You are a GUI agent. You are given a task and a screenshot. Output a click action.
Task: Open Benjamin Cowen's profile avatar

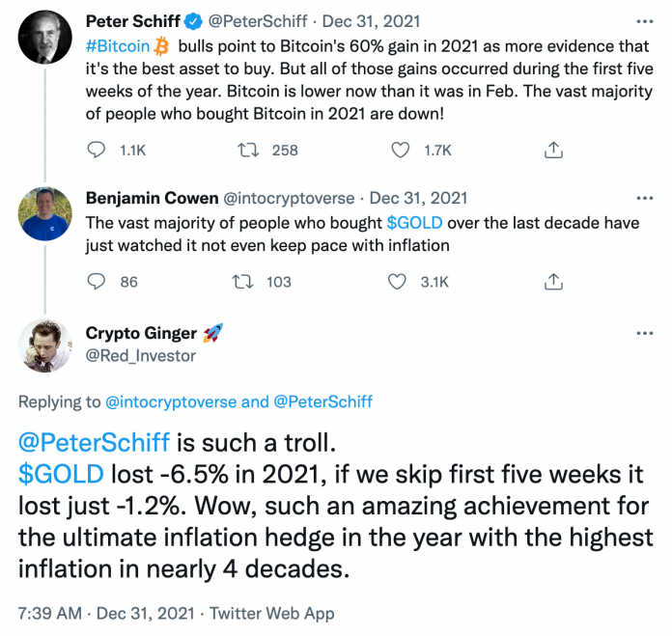coord(45,213)
